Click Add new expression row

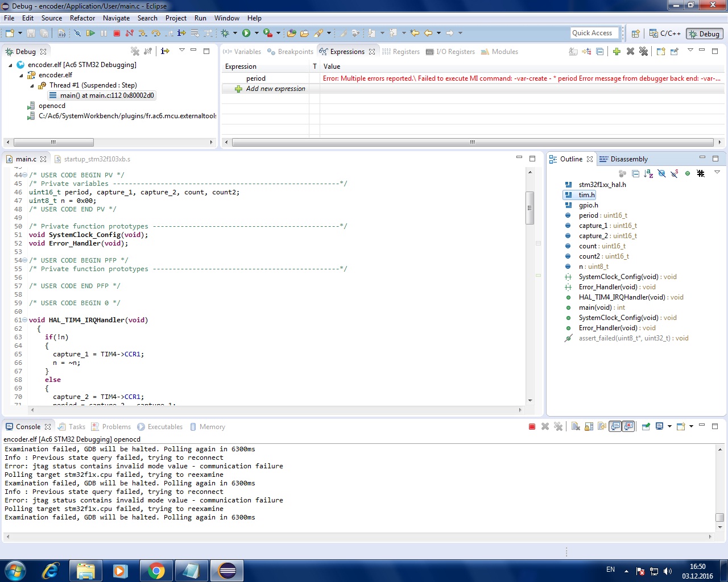click(275, 89)
